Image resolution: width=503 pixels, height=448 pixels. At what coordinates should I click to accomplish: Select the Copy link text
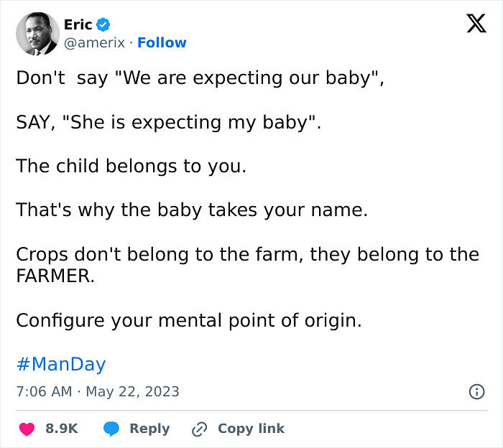(251, 429)
